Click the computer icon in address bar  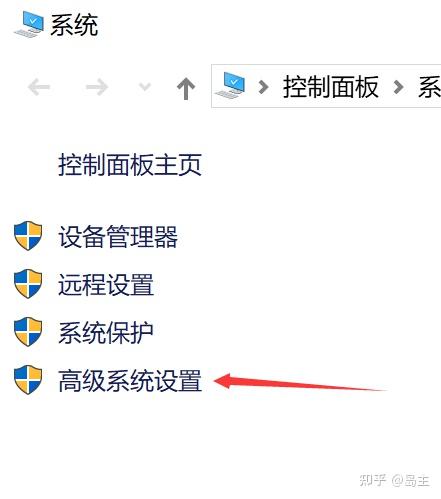click(x=230, y=85)
